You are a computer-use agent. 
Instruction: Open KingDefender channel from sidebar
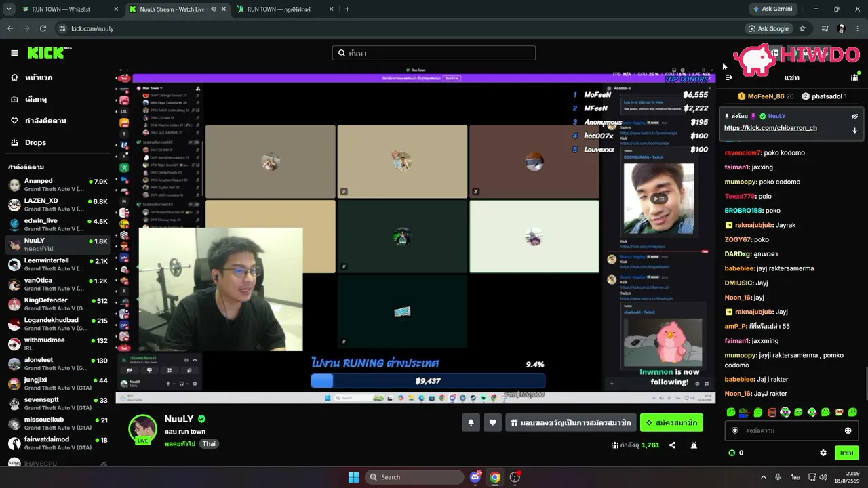[x=58, y=304]
